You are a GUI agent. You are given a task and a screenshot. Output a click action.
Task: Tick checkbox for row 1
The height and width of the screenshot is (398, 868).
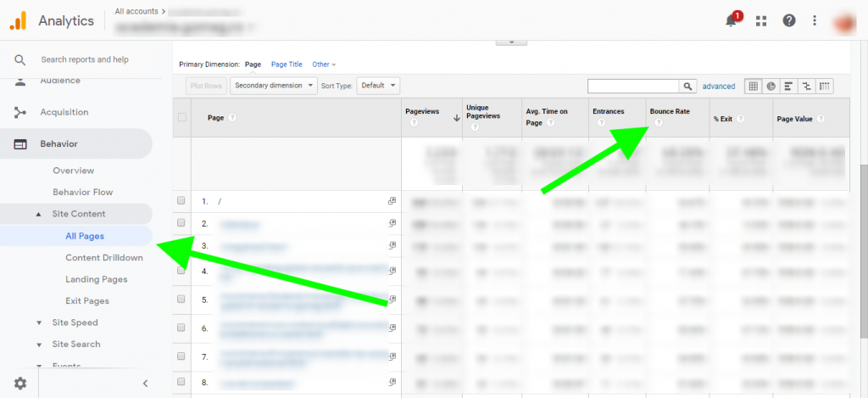[181, 200]
